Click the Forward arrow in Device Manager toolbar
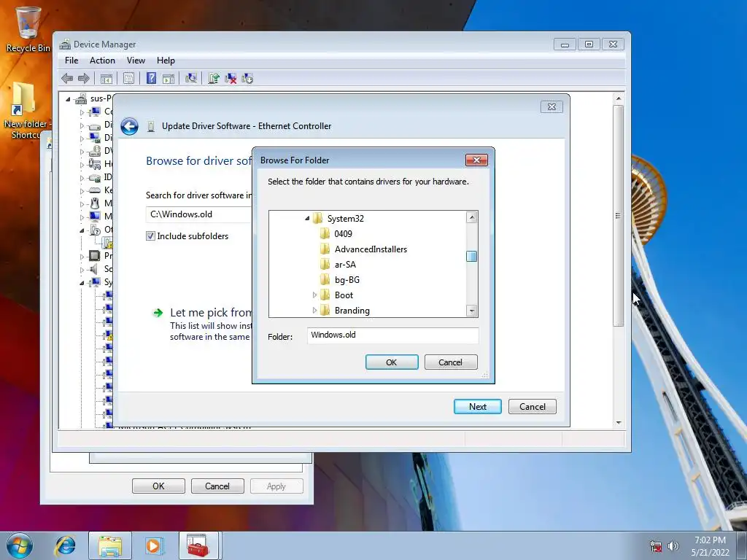 (x=84, y=78)
